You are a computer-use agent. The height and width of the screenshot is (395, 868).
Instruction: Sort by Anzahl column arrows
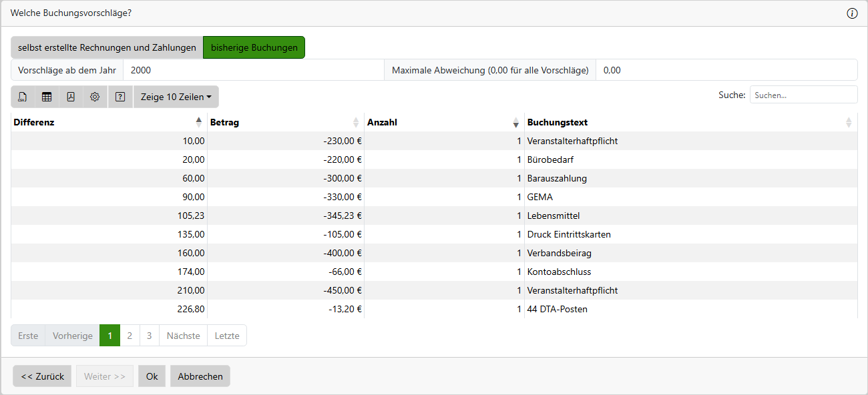tap(515, 122)
